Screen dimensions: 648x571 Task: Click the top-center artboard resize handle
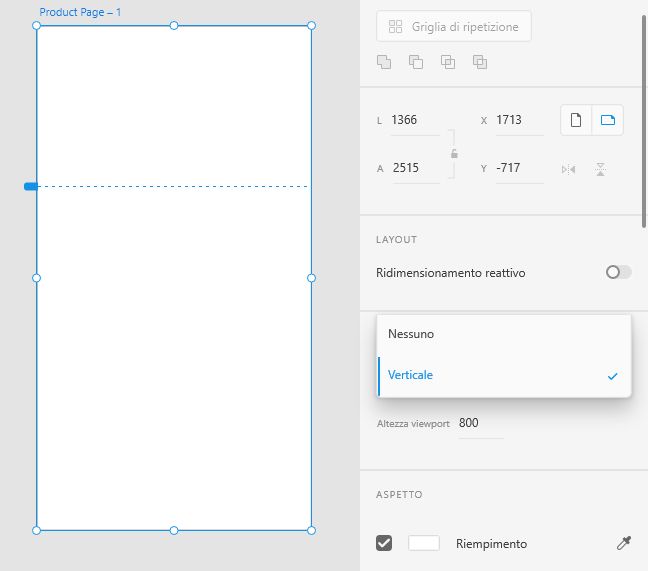[x=174, y=26]
